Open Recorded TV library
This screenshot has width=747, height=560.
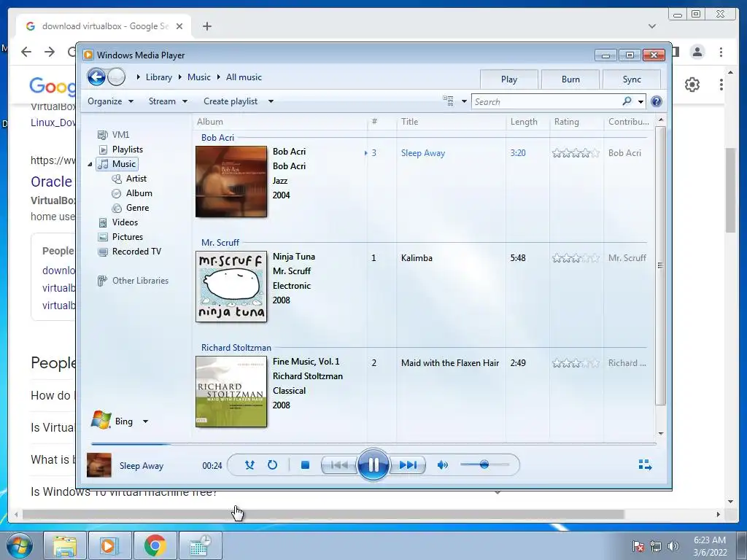tap(130, 252)
